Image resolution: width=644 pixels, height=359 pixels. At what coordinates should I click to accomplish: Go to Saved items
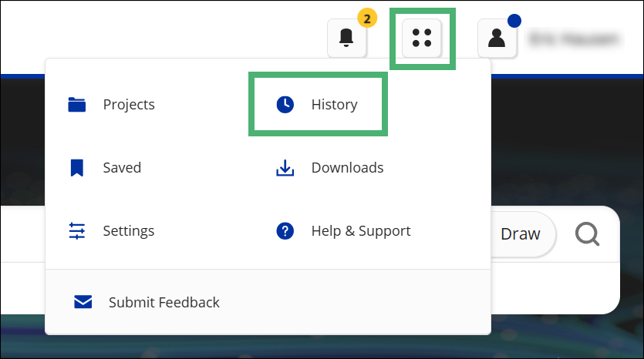click(122, 168)
